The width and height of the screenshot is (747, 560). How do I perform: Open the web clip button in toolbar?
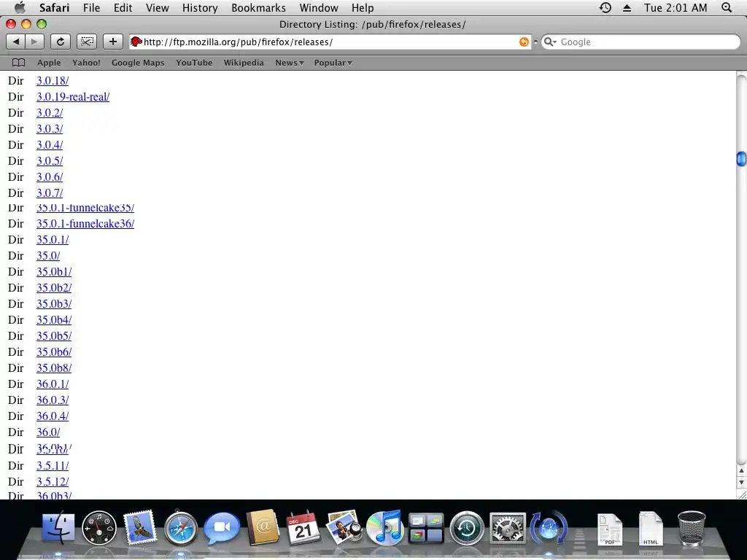tap(87, 42)
